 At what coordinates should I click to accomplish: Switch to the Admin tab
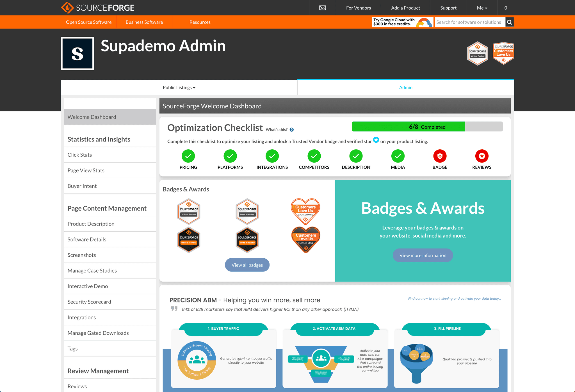pyautogui.click(x=406, y=88)
